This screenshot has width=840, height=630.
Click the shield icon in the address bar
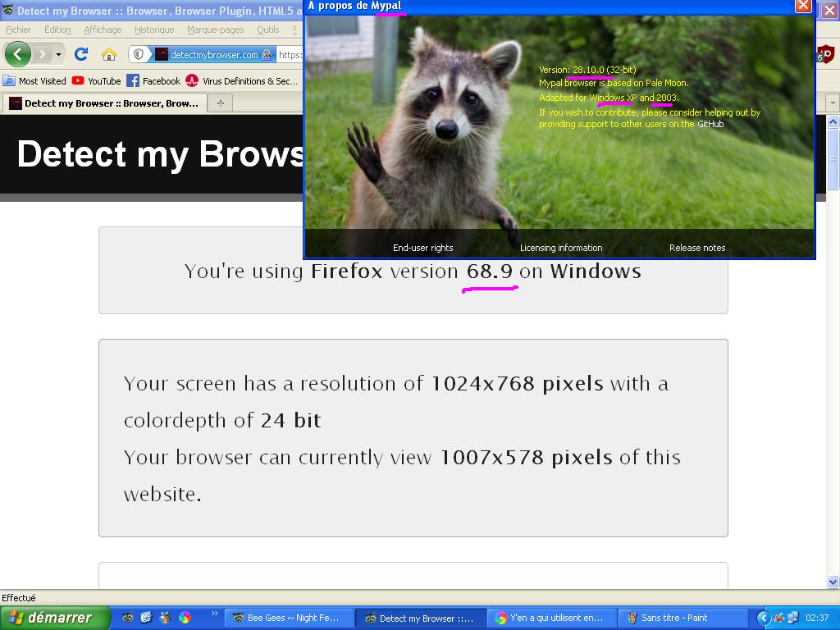click(x=139, y=54)
